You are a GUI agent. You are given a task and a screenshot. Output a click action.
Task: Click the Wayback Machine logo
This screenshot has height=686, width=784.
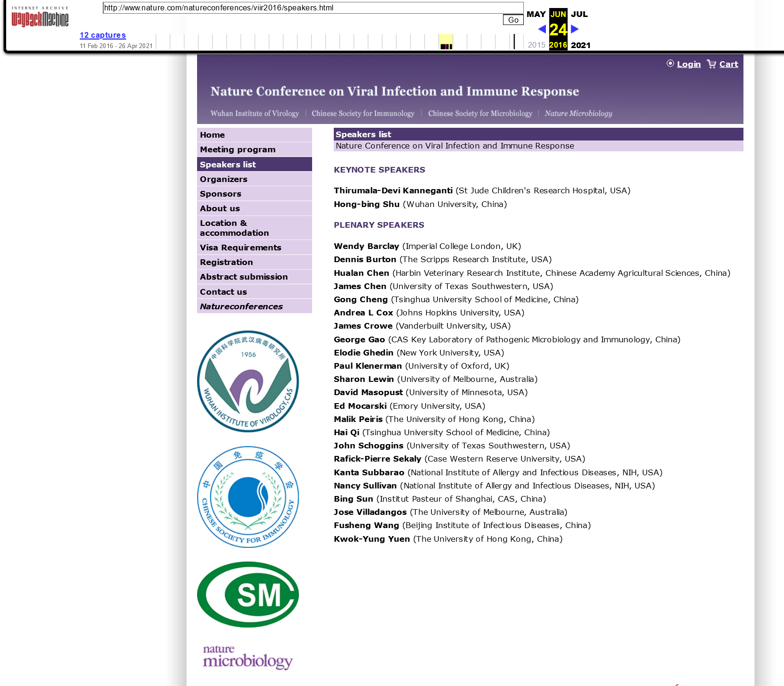[40, 17]
